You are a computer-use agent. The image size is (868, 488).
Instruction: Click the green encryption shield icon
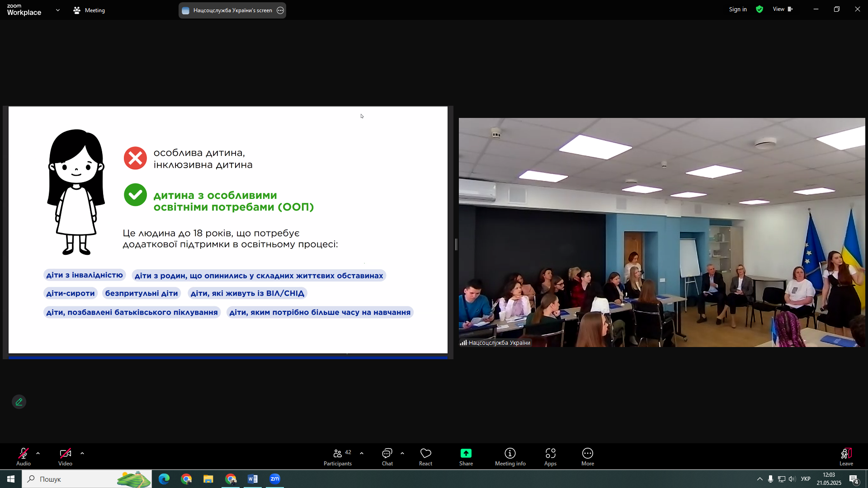pyautogui.click(x=759, y=9)
